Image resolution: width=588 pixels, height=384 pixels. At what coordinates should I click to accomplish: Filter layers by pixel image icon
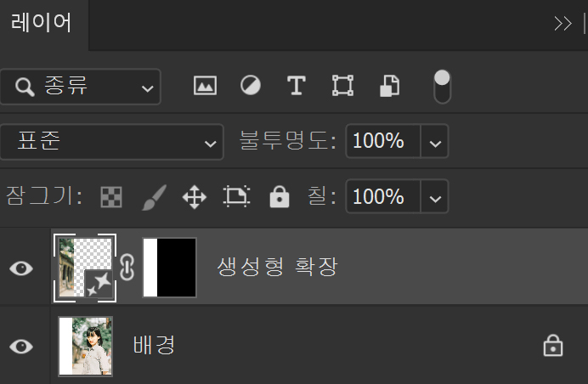click(205, 86)
